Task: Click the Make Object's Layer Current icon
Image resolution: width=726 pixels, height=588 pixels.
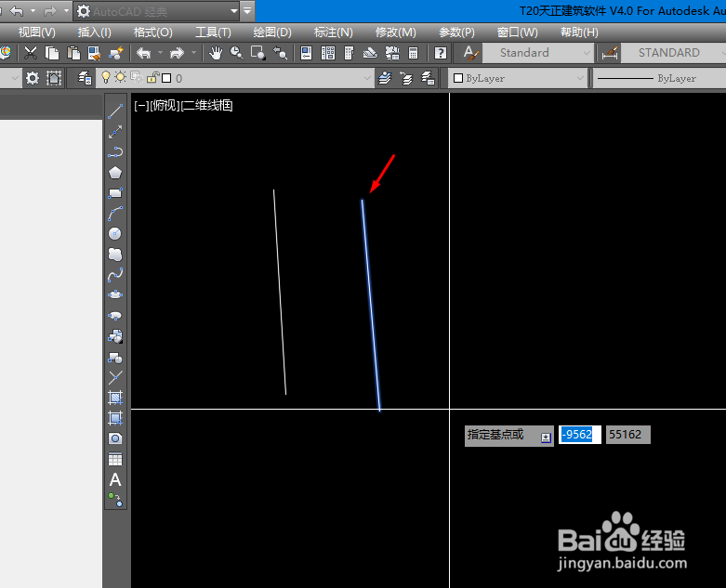Action: 385,78
